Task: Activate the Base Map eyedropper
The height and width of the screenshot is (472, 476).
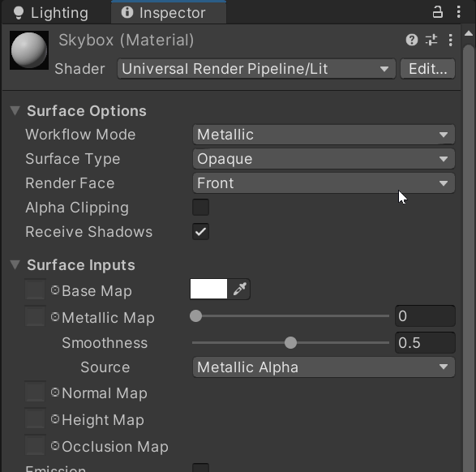Action: click(x=239, y=289)
